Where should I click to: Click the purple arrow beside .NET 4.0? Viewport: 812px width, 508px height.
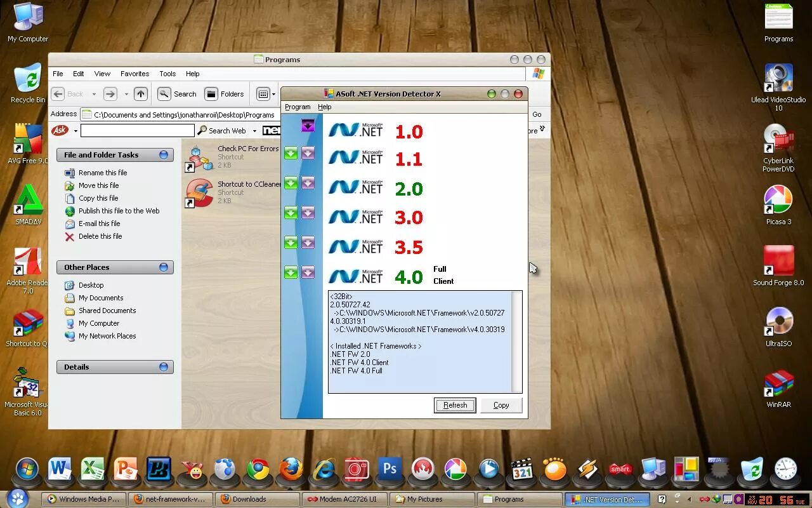[x=308, y=272]
